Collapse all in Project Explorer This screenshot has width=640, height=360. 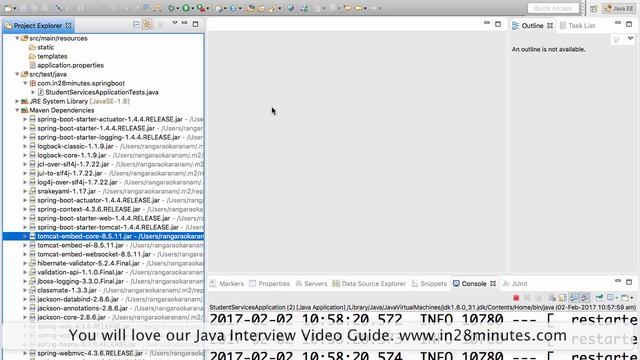pos(136,25)
